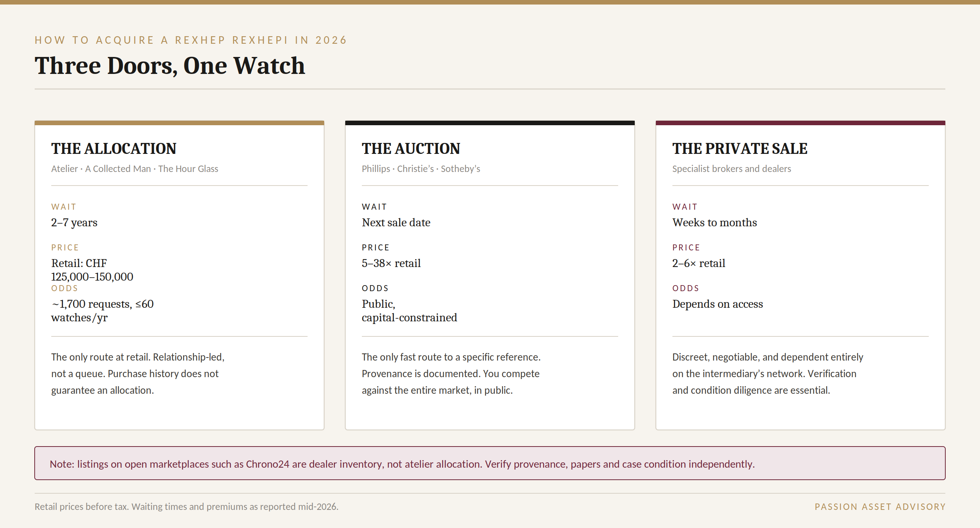Screen dimensions: 980x528
Task: Click 'Weeks to months' wait value
Action: click(x=714, y=222)
